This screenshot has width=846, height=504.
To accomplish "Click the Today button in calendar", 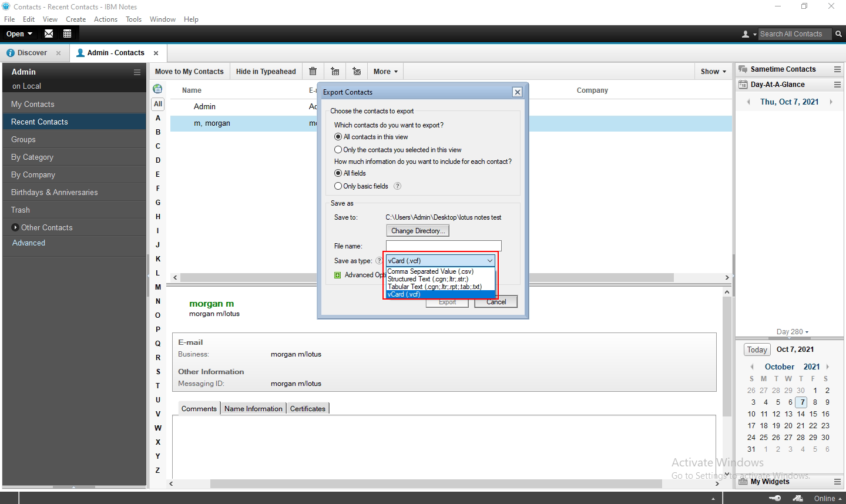I will pyautogui.click(x=757, y=350).
